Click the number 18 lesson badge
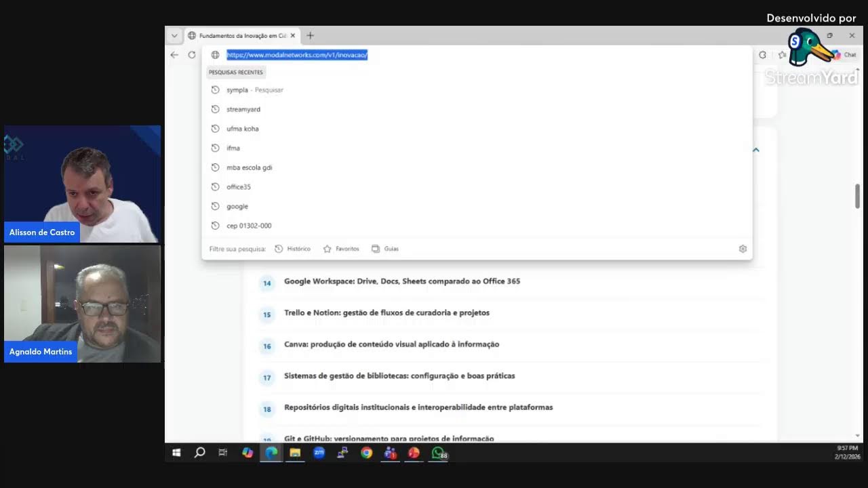 (x=267, y=409)
